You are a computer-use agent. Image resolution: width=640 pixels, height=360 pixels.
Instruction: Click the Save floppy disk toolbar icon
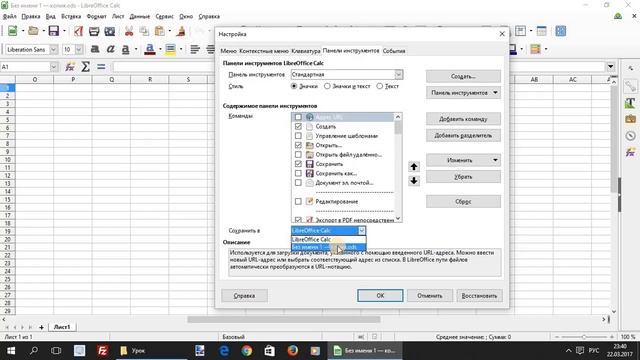(x=54, y=31)
